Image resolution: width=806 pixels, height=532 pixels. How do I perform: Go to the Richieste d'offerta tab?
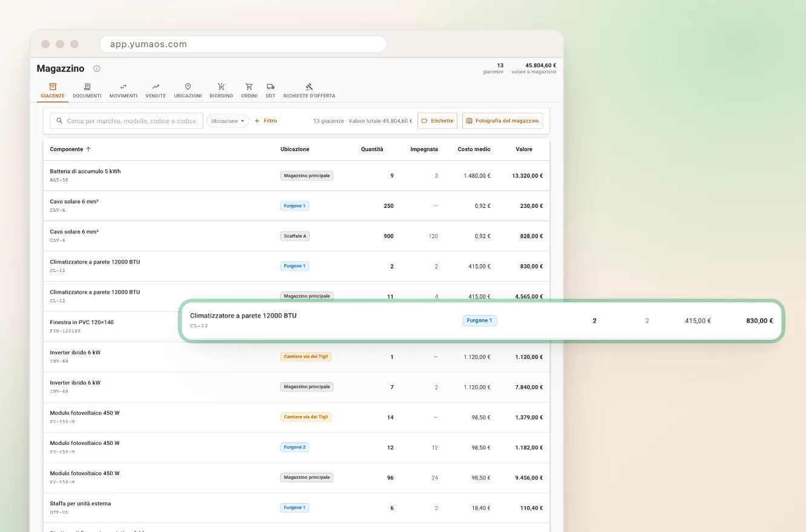point(309,91)
